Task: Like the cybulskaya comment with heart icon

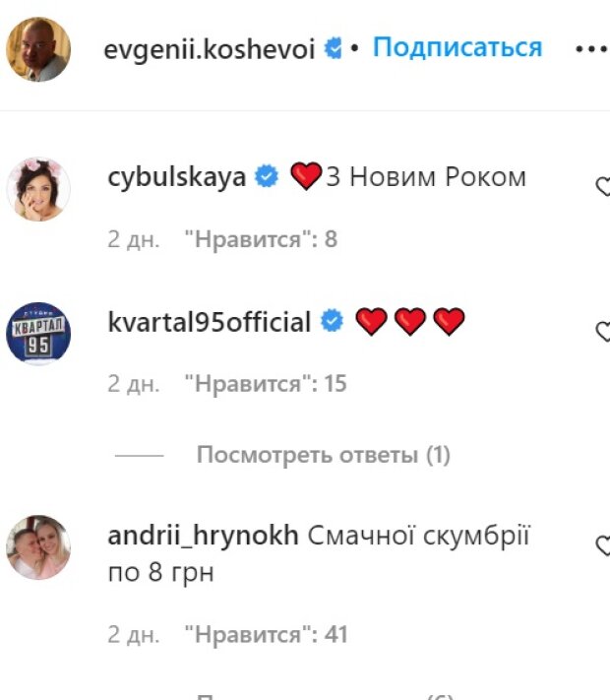Action: tap(603, 187)
